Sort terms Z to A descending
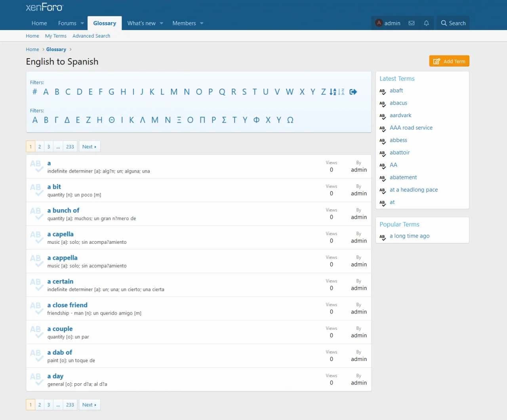This screenshot has height=420, width=507. pyautogui.click(x=341, y=92)
